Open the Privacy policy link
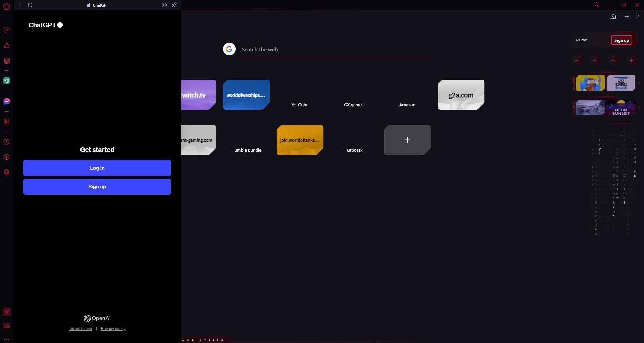The height and width of the screenshot is (343, 644). [113, 329]
